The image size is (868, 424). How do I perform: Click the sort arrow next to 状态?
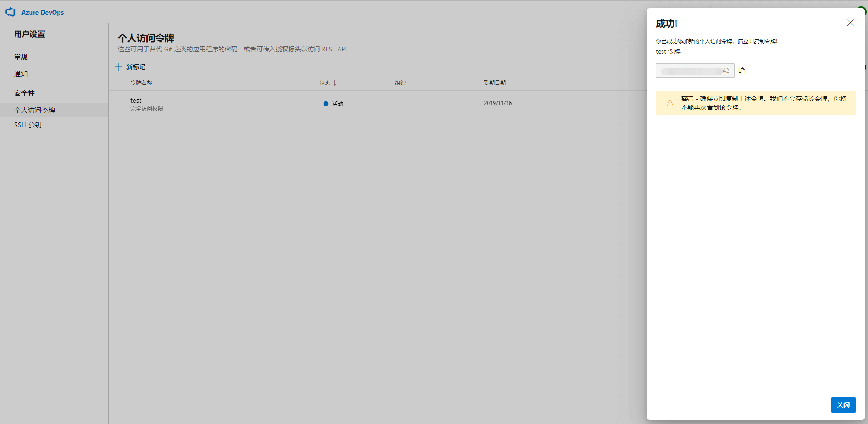pyautogui.click(x=335, y=83)
